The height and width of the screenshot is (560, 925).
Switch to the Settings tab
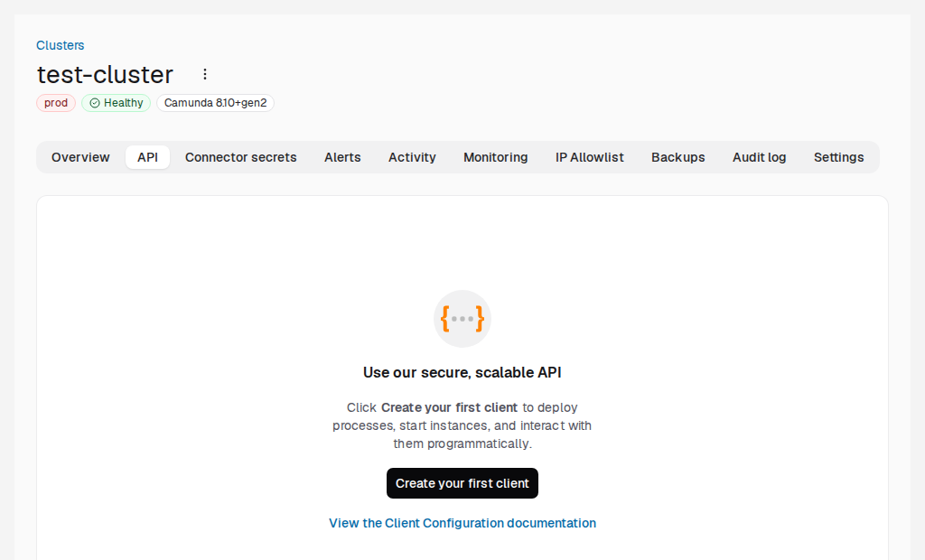coord(839,157)
